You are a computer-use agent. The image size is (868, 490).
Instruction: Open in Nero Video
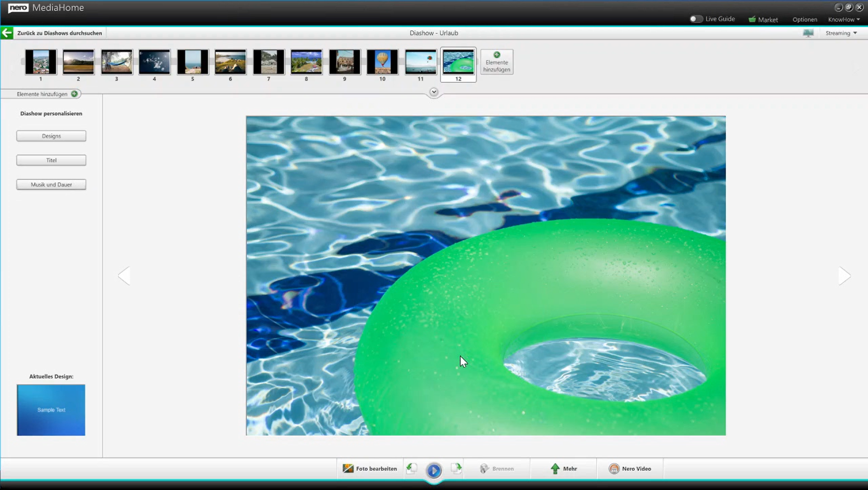(x=630, y=469)
